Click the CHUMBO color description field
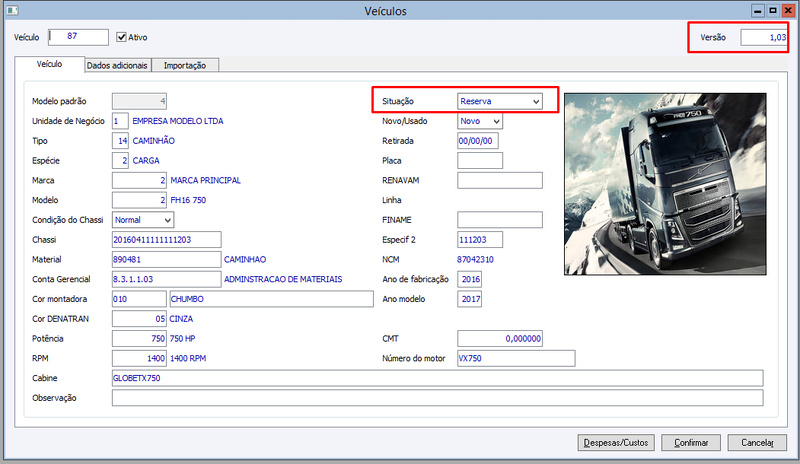 pyautogui.click(x=271, y=299)
